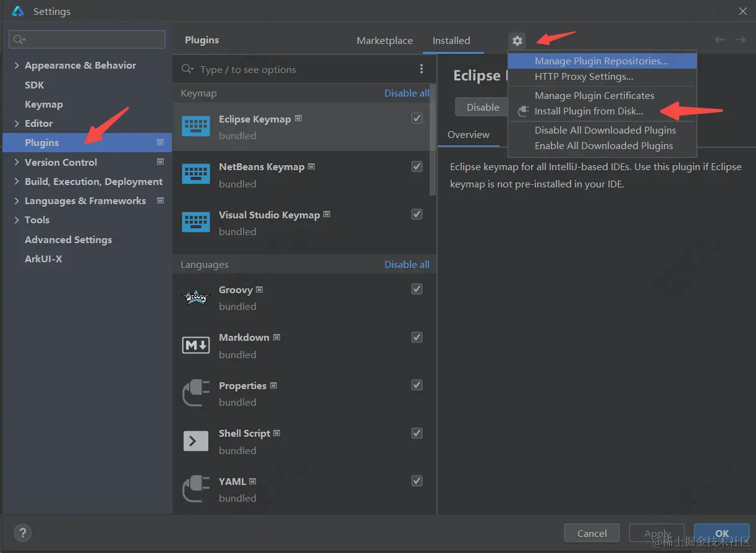This screenshot has width=756, height=553.
Task: Click the Shell Script terminal icon
Action: pyautogui.click(x=196, y=441)
